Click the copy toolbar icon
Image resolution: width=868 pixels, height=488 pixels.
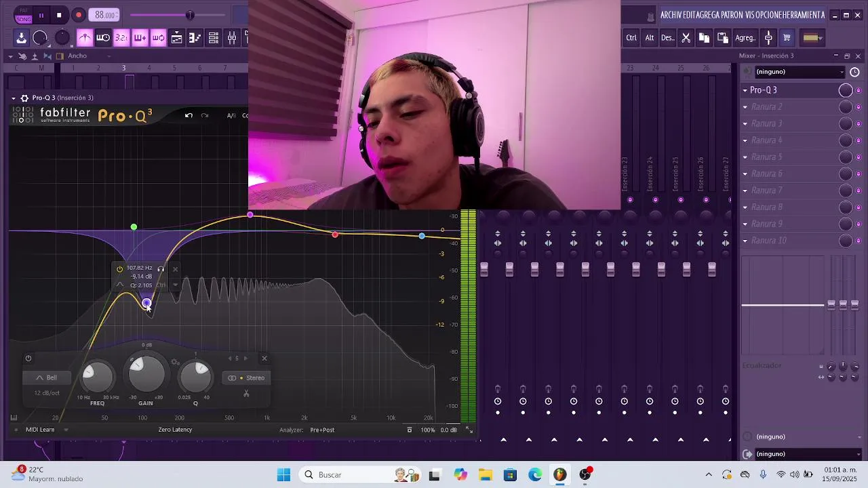coord(704,38)
